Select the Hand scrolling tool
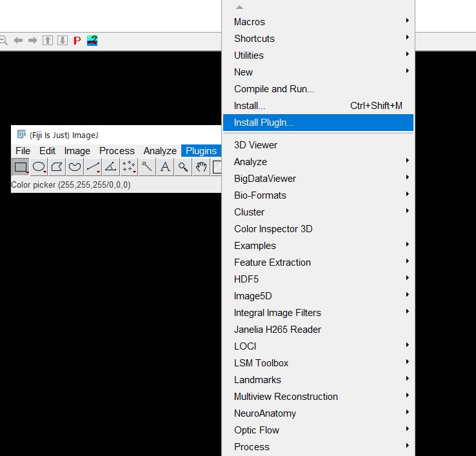This screenshot has height=456, width=476. coord(201,167)
